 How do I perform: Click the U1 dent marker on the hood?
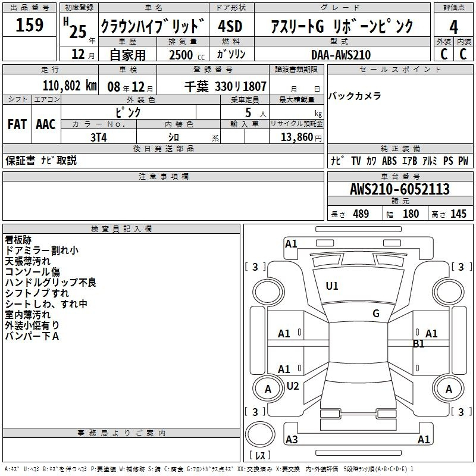click(332, 286)
